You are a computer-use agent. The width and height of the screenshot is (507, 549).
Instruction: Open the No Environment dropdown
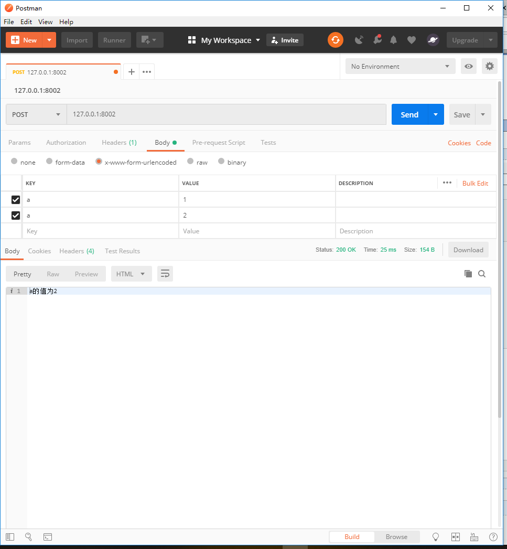point(400,67)
